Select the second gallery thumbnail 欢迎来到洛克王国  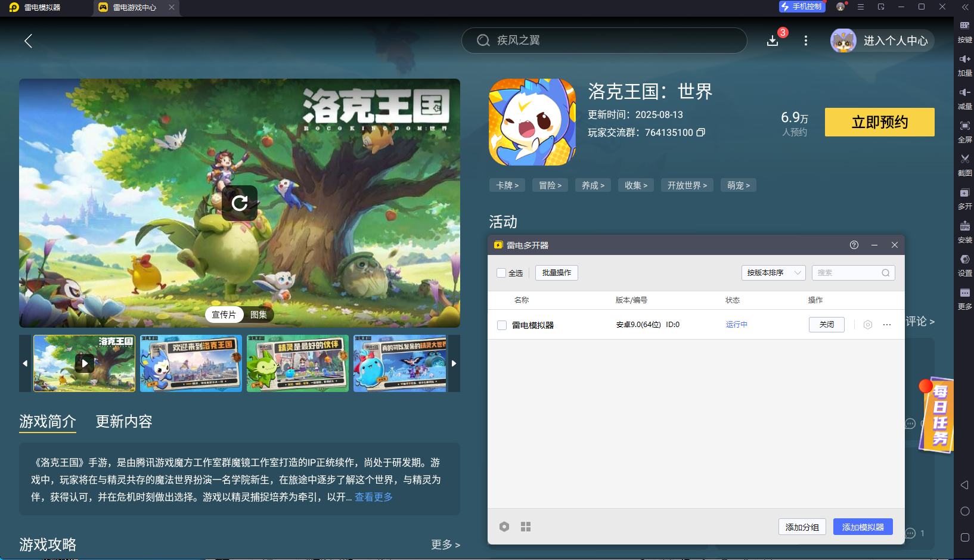point(191,363)
